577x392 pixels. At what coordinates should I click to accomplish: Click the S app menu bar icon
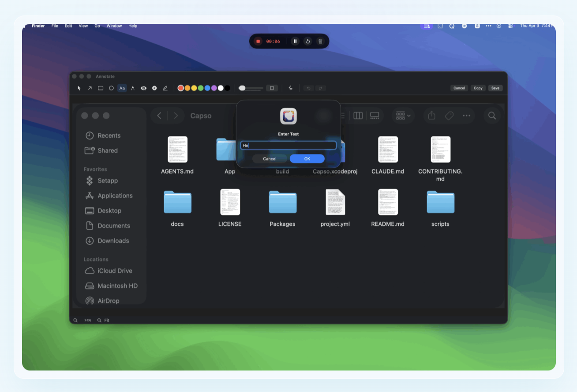(x=477, y=26)
